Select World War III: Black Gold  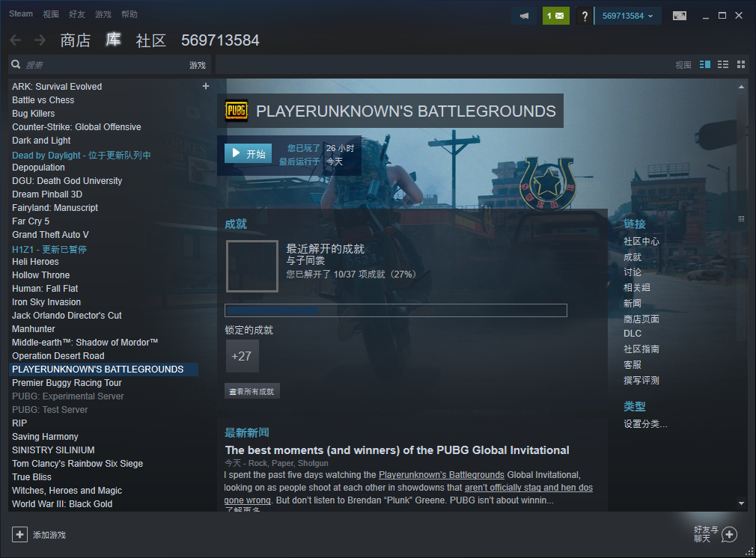(61, 504)
